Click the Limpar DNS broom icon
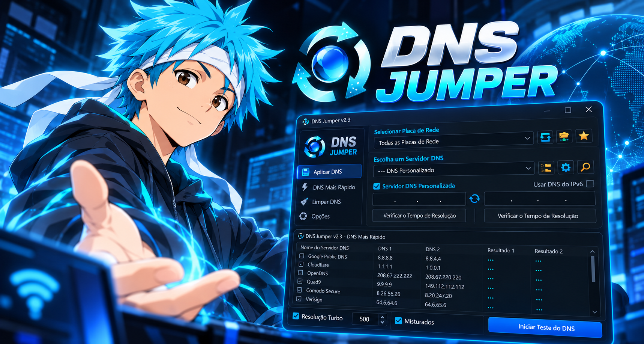 coord(304,202)
